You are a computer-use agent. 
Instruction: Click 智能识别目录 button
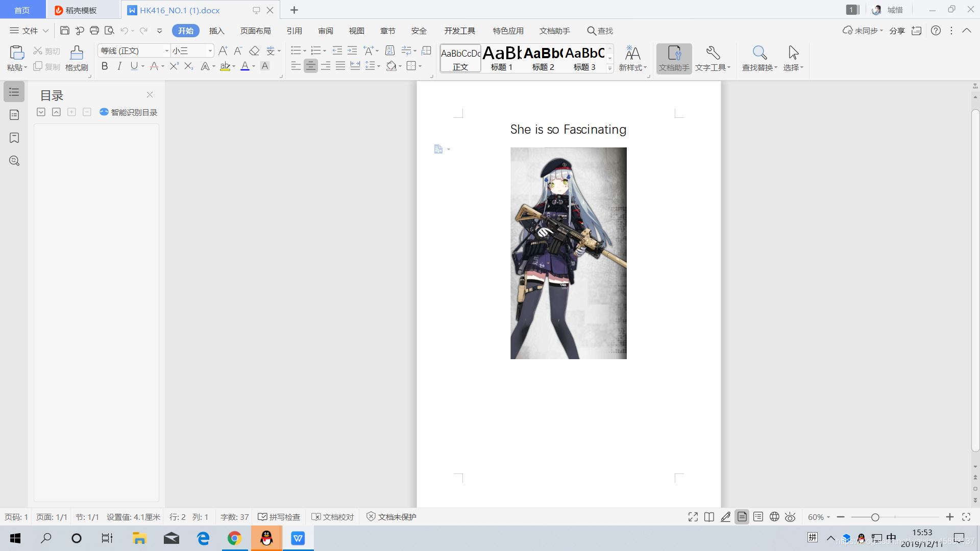128,112
